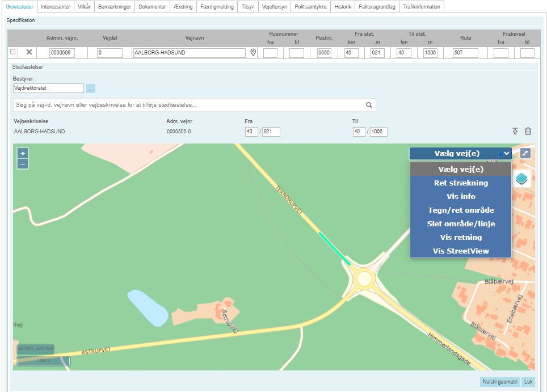
Task: Zoom out on the map
Action: click(23, 164)
